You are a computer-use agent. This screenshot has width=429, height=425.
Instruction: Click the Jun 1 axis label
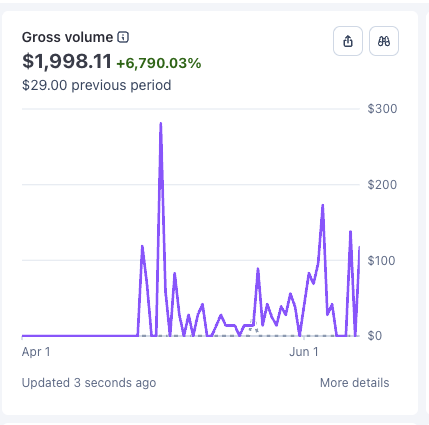coord(304,352)
